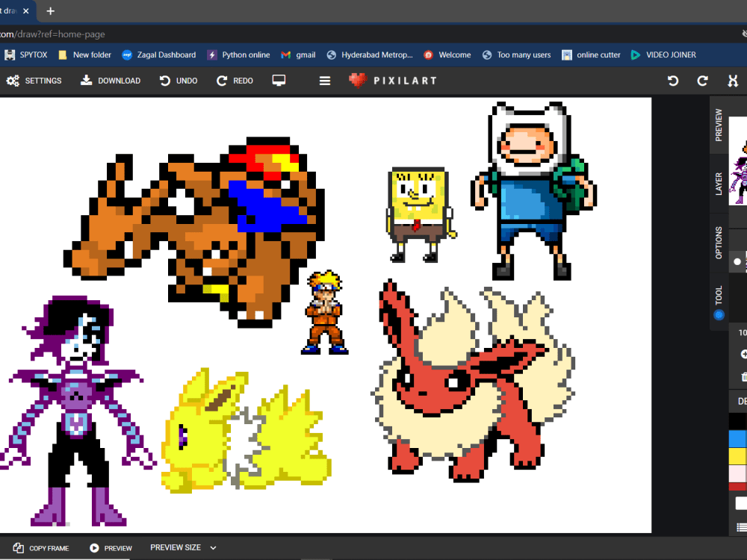Rotate canvas clockwise with right arrow icon

pos(702,81)
